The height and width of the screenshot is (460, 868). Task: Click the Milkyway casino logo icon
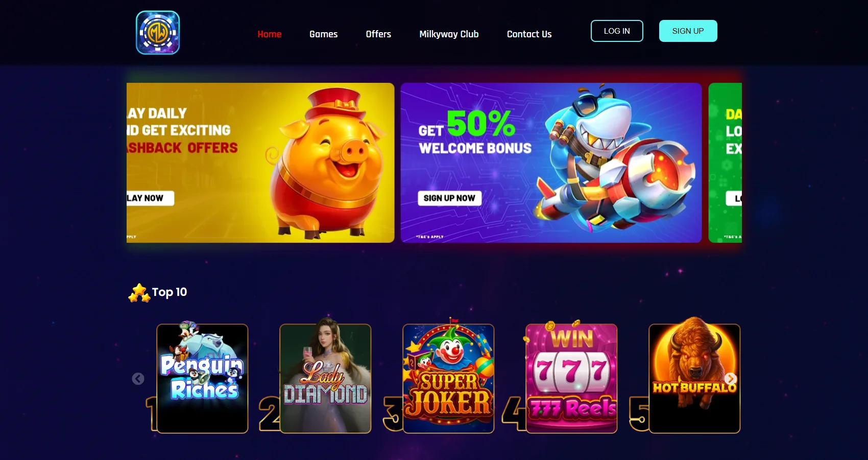[x=158, y=33]
